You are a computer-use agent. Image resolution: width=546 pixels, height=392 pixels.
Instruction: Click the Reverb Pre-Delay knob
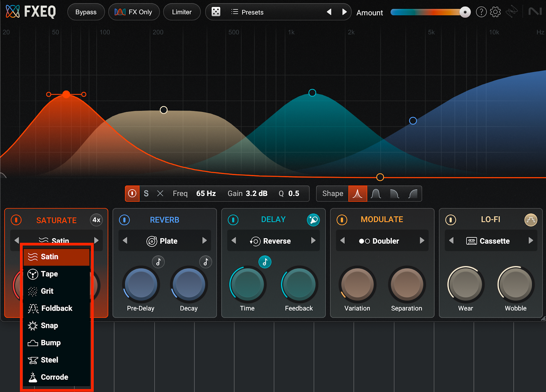pos(141,284)
